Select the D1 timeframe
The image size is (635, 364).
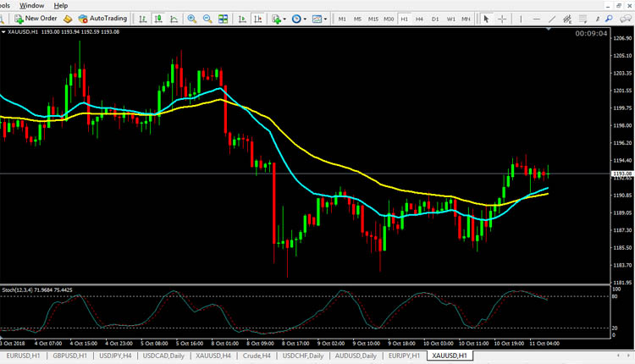pos(435,19)
